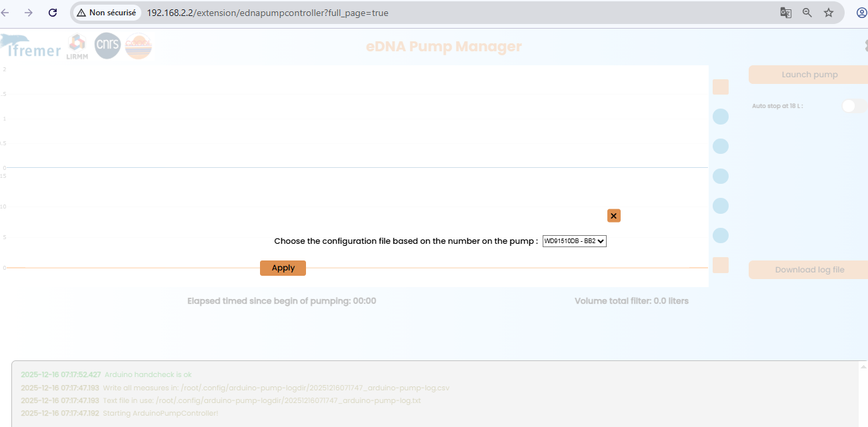Click the URL in the address bar

coord(267,13)
